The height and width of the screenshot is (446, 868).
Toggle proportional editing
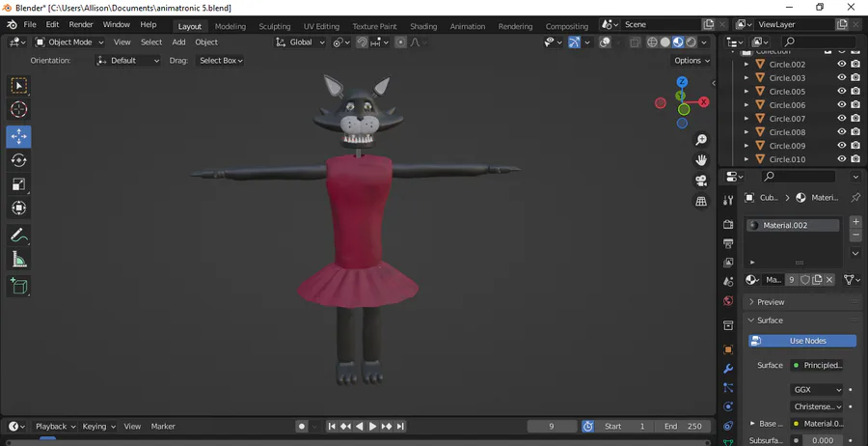[401, 42]
